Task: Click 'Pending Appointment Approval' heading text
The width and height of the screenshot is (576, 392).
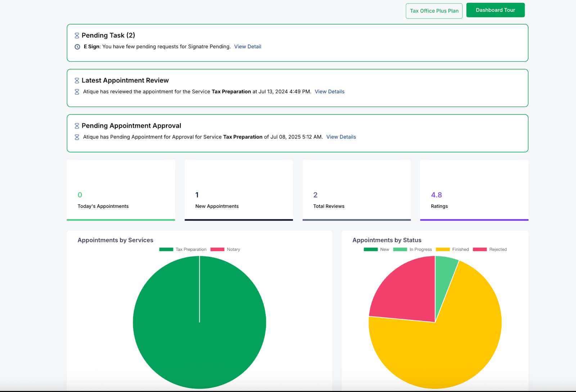Action: [x=131, y=126]
